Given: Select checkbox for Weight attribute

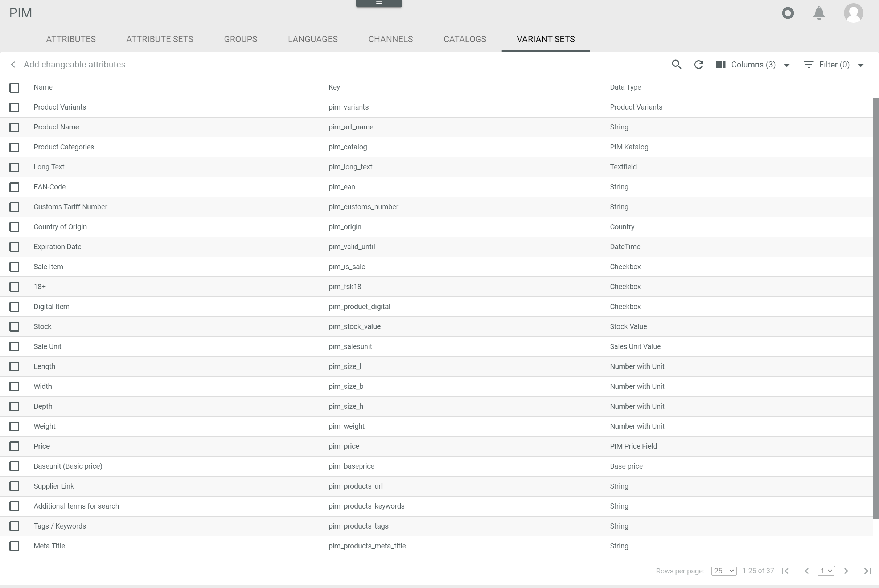Looking at the screenshot, I should [15, 426].
